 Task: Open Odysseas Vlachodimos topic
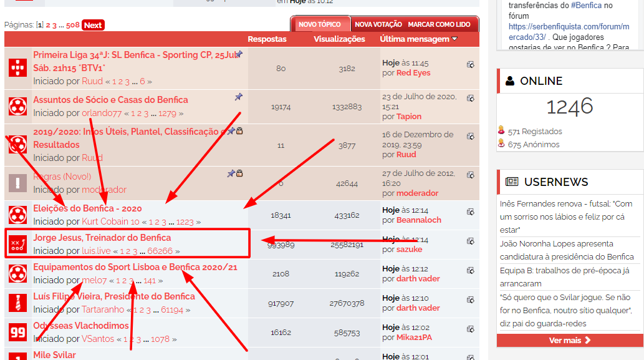click(81, 326)
